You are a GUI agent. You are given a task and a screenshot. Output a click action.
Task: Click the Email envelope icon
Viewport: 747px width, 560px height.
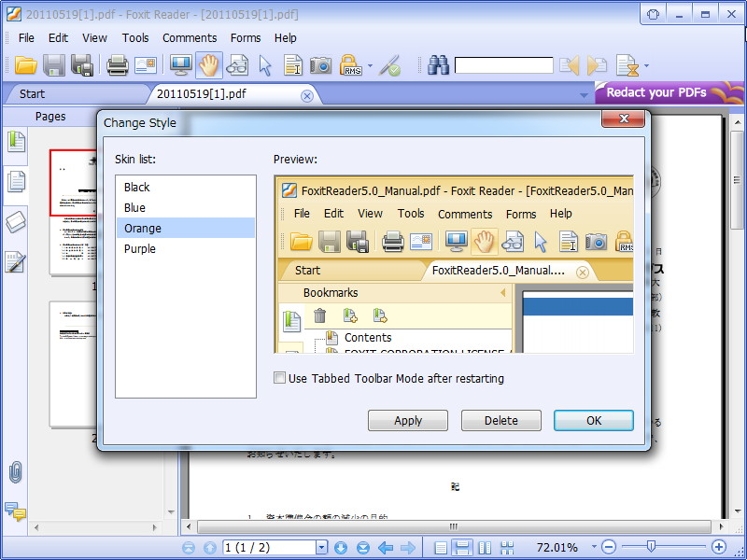(146, 65)
